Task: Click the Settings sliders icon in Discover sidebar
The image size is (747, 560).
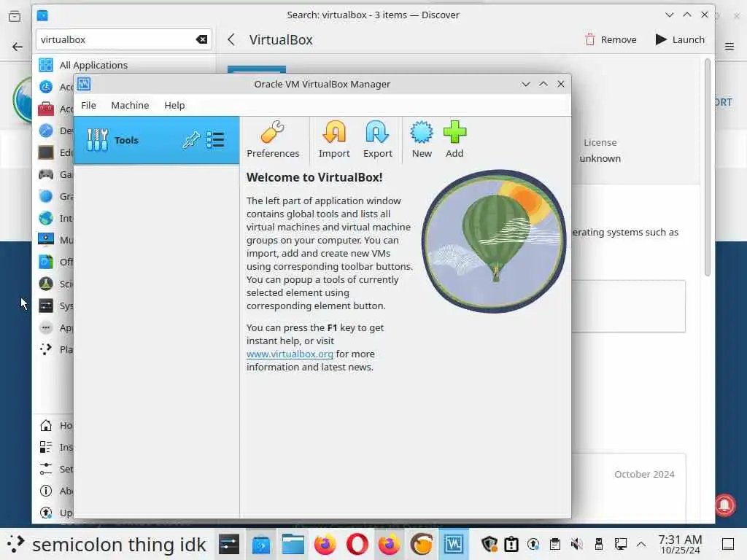Action: click(46, 469)
